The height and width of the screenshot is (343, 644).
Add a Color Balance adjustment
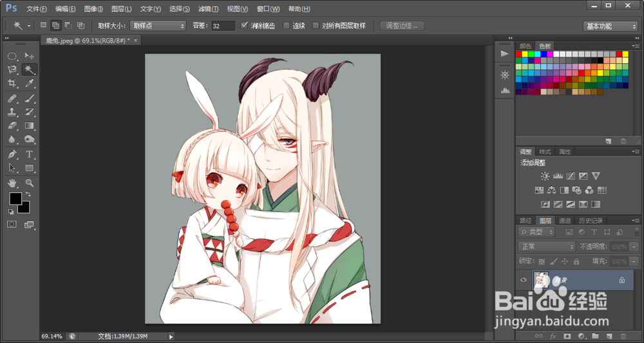(x=552, y=190)
